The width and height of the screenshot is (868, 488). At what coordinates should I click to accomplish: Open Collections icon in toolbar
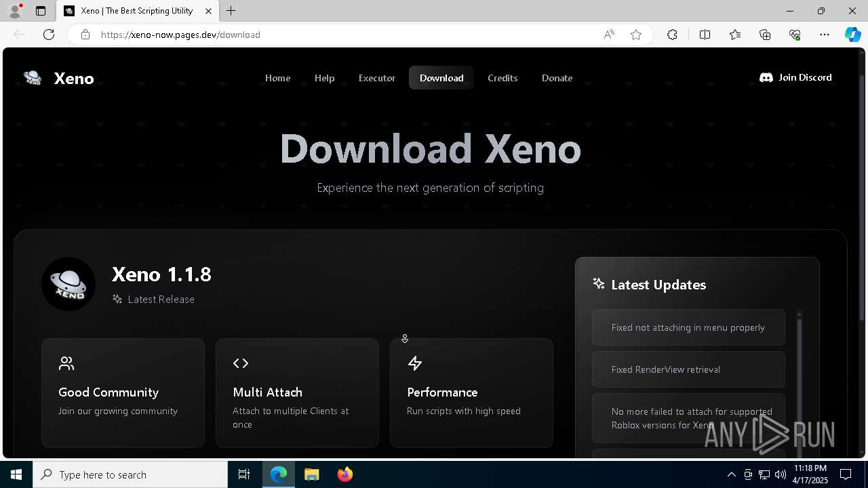pos(765,35)
